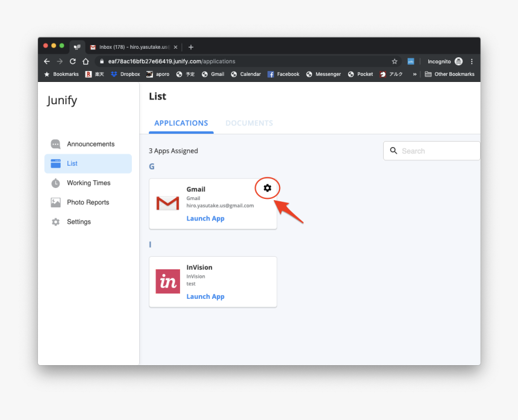
Task: Launch the Gmail app
Action: click(205, 219)
